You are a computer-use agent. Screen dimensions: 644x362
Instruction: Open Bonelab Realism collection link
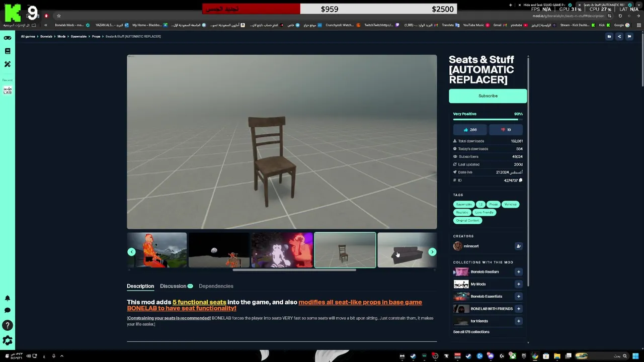[485, 271]
